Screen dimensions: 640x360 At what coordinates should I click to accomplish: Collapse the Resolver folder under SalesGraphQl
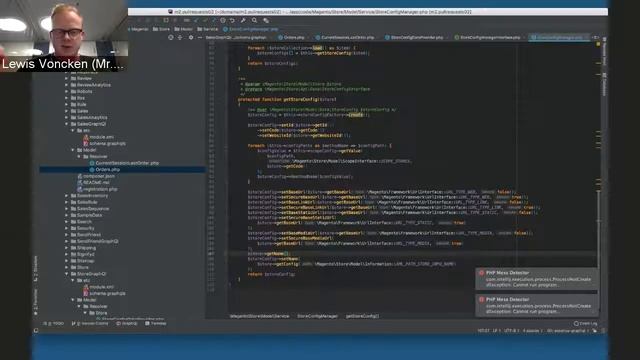[x=79, y=156]
